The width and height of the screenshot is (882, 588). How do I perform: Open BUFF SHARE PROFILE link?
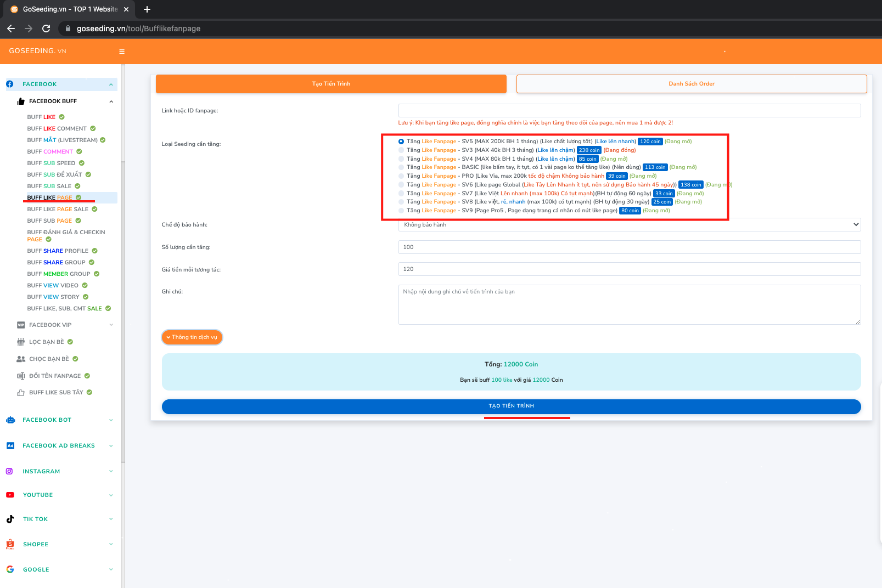pos(58,251)
